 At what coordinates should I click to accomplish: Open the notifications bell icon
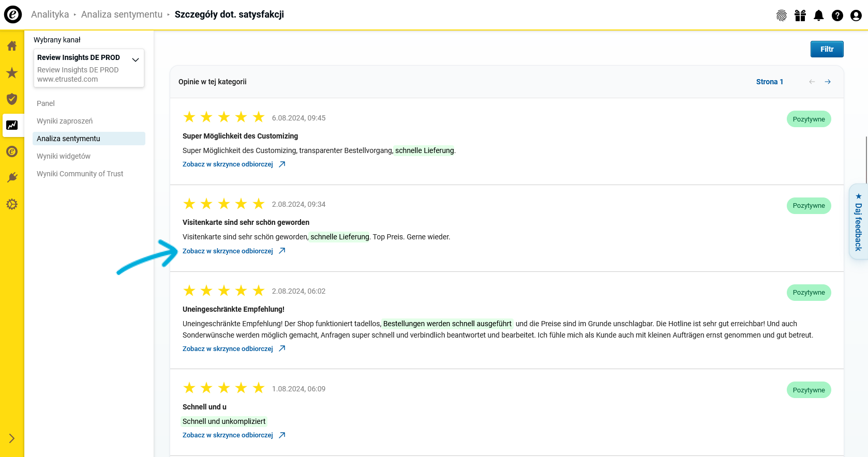coord(819,16)
